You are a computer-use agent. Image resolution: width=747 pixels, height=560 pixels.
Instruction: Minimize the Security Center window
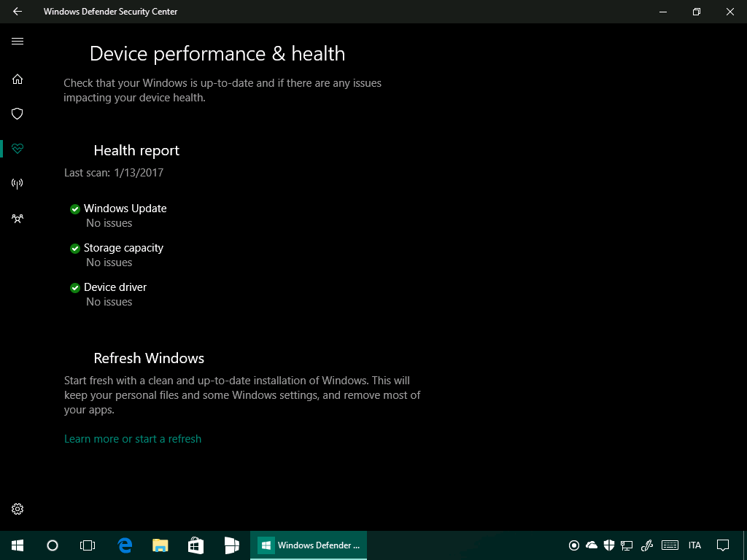click(x=662, y=12)
